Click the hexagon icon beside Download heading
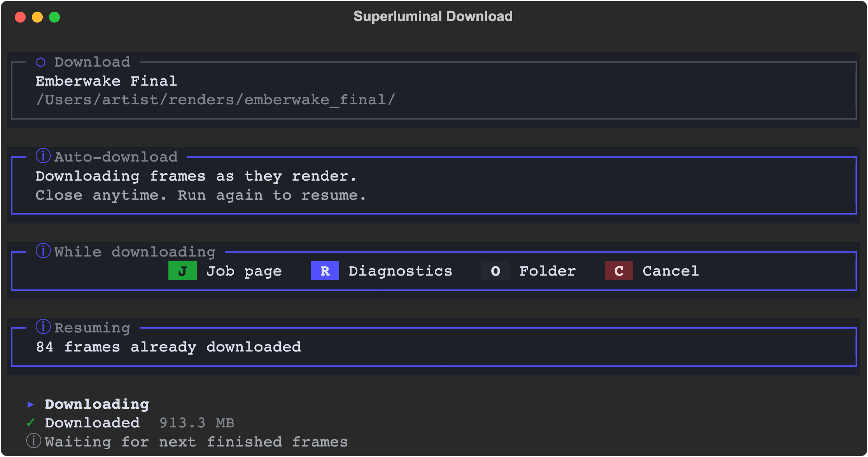The height and width of the screenshot is (457, 868). (x=41, y=62)
